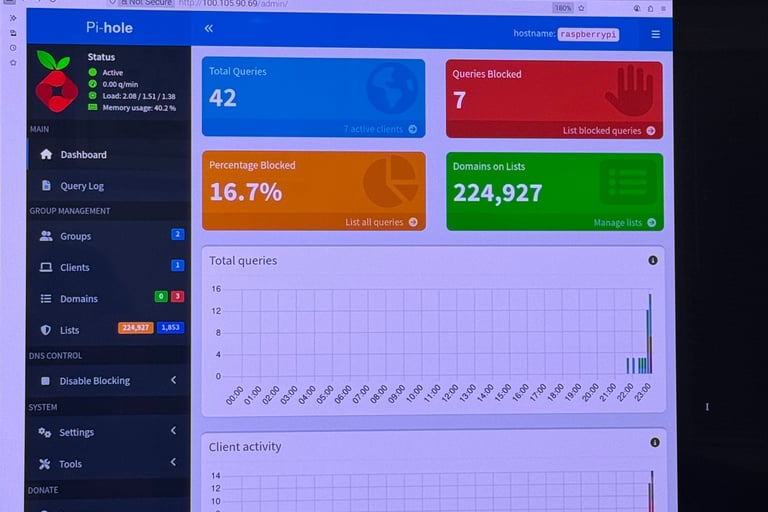The width and height of the screenshot is (768, 512).
Task: Click the Lists shield icon
Action: point(46,330)
